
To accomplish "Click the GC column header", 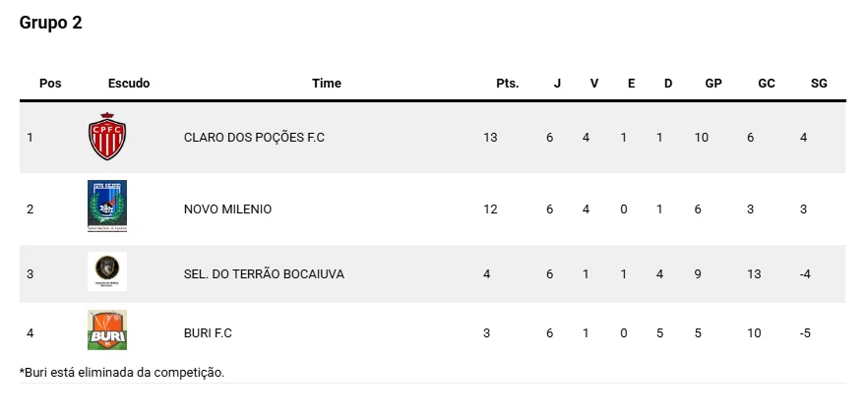I will pyautogui.click(x=767, y=84).
